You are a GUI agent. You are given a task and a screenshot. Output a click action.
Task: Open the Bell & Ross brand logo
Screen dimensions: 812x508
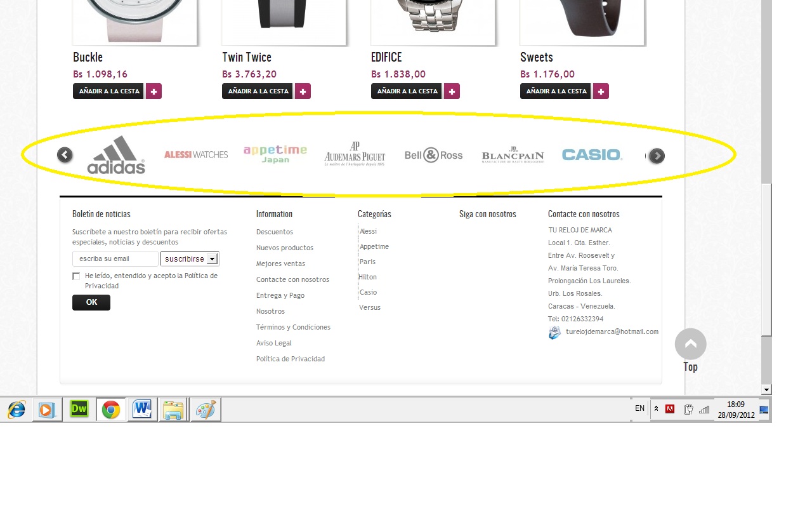[434, 155]
